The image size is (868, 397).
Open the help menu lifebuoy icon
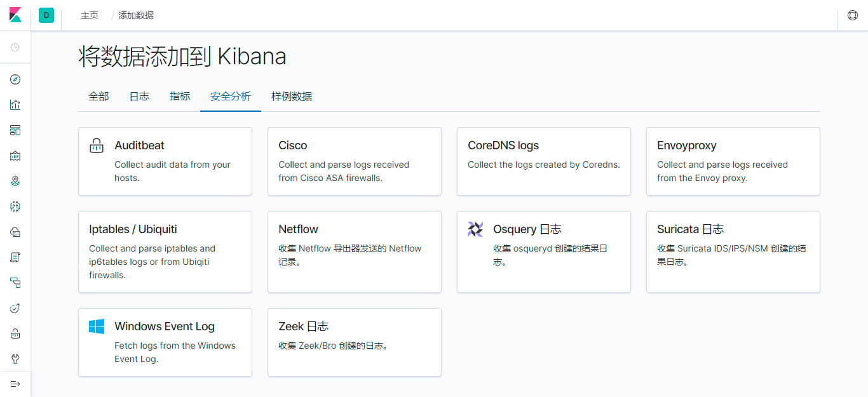click(x=853, y=15)
